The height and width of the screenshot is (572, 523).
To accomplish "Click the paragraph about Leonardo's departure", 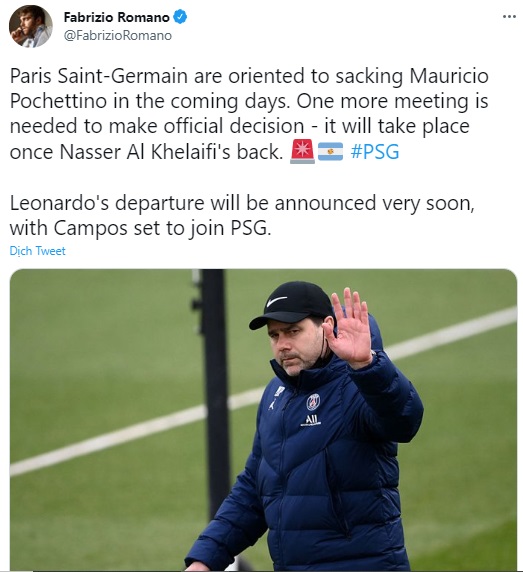I will coord(242,215).
